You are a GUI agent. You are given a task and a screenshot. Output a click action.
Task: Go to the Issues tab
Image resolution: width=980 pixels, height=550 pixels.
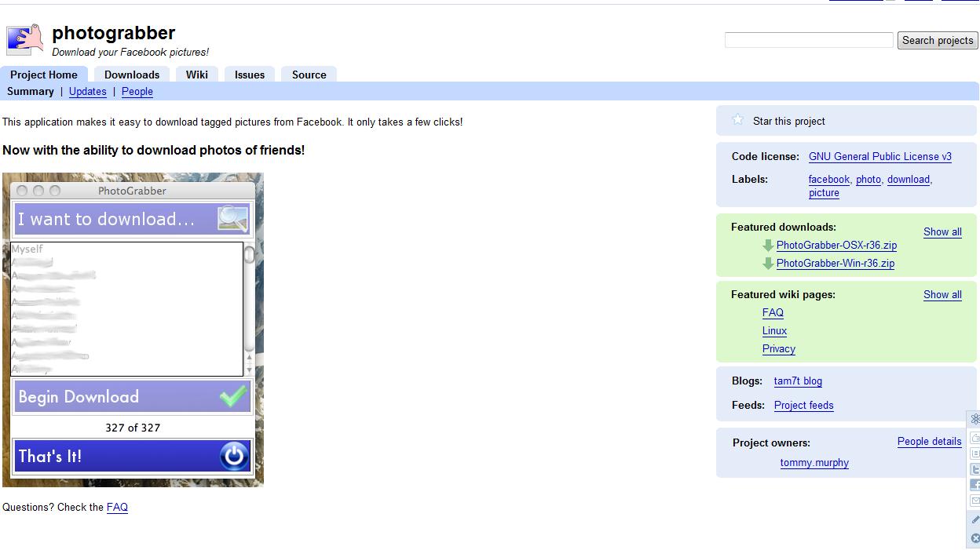coord(250,75)
